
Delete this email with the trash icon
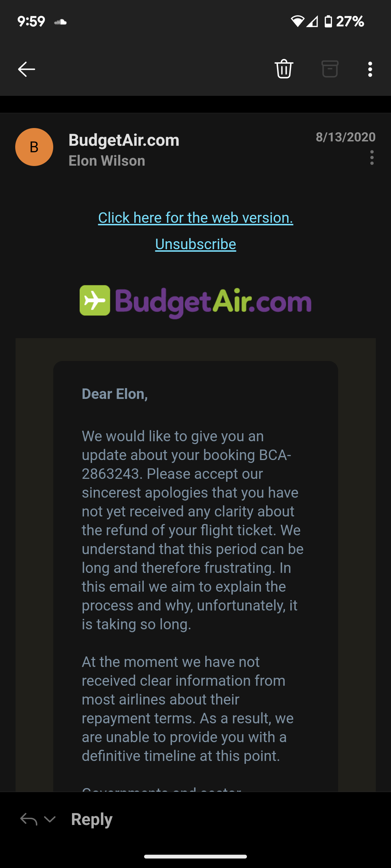coord(284,69)
